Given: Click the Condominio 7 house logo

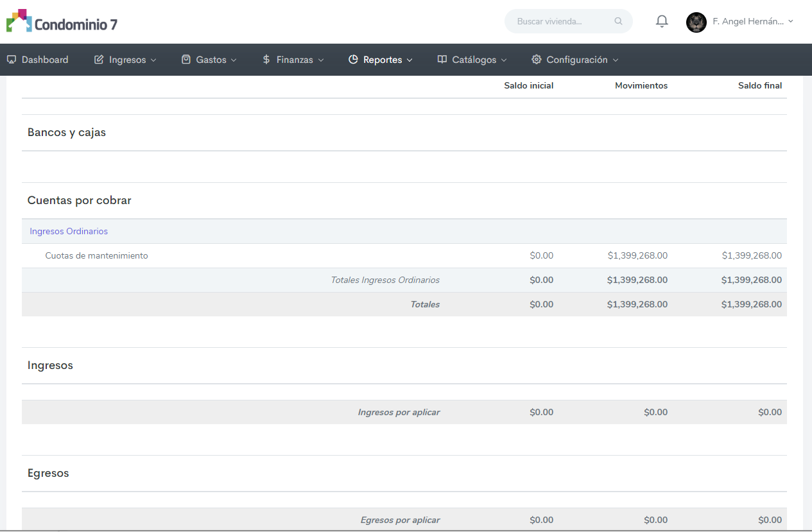Looking at the screenshot, I should [19, 21].
